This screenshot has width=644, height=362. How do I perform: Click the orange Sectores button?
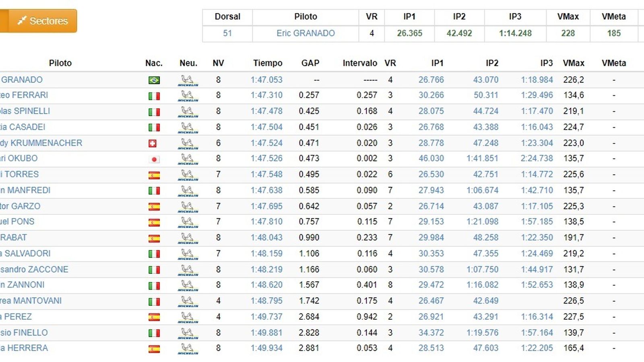pos(42,21)
